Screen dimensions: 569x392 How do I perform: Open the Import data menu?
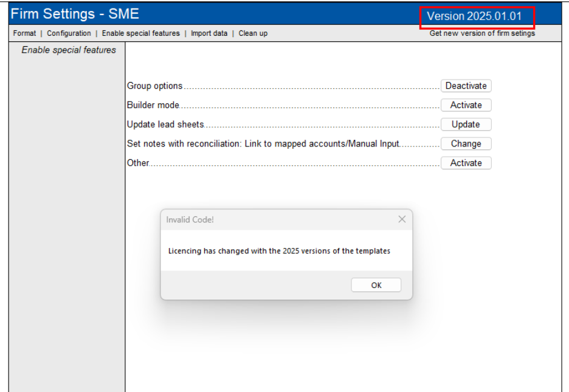(209, 33)
